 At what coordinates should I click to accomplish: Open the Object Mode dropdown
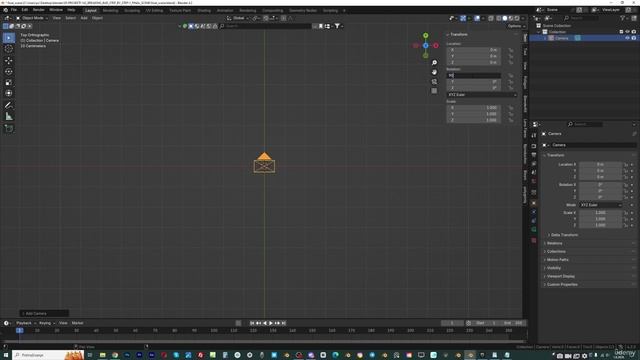[x=32, y=18]
